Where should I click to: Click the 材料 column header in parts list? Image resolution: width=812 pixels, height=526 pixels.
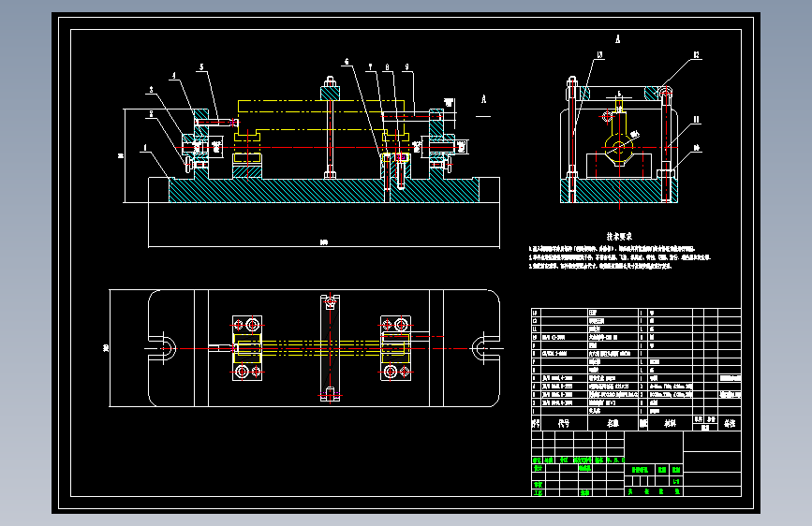pyautogui.click(x=670, y=423)
